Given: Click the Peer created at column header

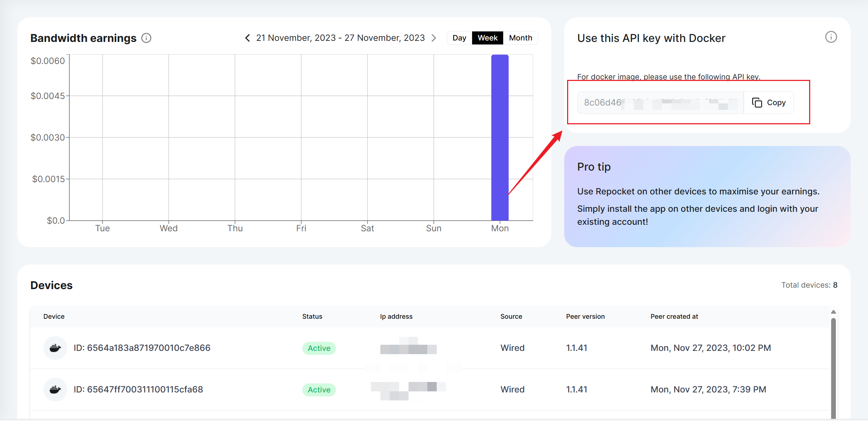Looking at the screenshot, I should coord(674,317).
